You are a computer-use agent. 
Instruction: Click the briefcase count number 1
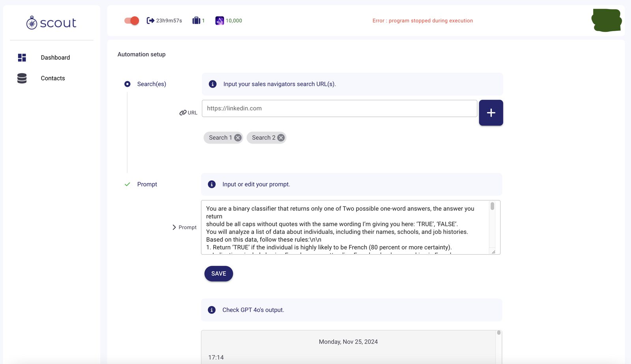[203, 21]
